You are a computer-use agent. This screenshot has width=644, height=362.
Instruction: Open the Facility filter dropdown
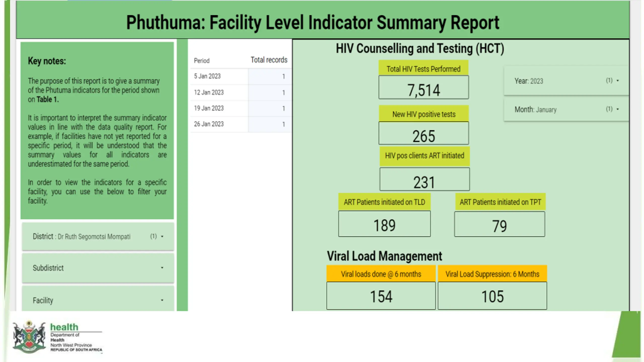pyautogui.click(x=98, y=299)
